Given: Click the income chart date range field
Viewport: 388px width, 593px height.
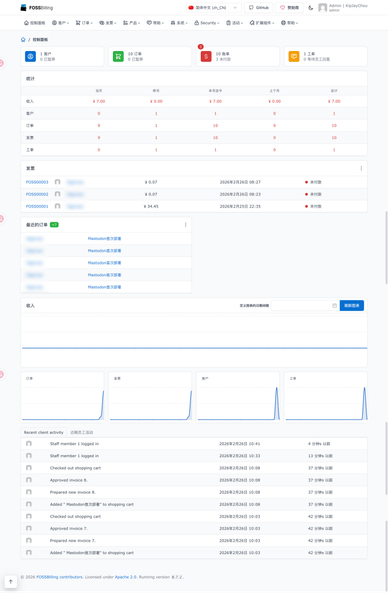Looking at the screenshot, I should pyautogui.click(x=305, y=306).
